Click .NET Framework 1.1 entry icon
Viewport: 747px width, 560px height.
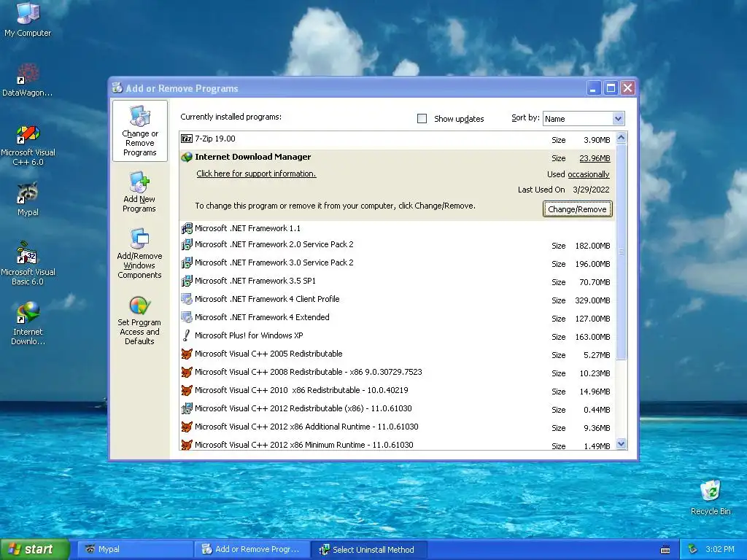click(x=187, y=228)
